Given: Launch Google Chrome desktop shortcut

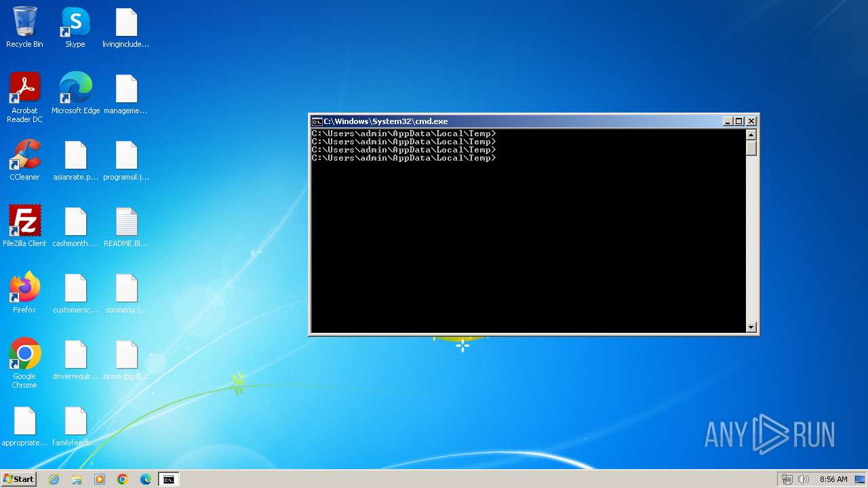Looking at the screenshot, I should (x=24, y=363).
